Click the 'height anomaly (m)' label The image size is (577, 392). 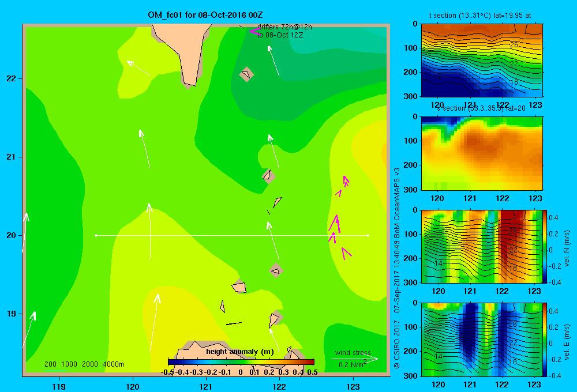point(240,352)
